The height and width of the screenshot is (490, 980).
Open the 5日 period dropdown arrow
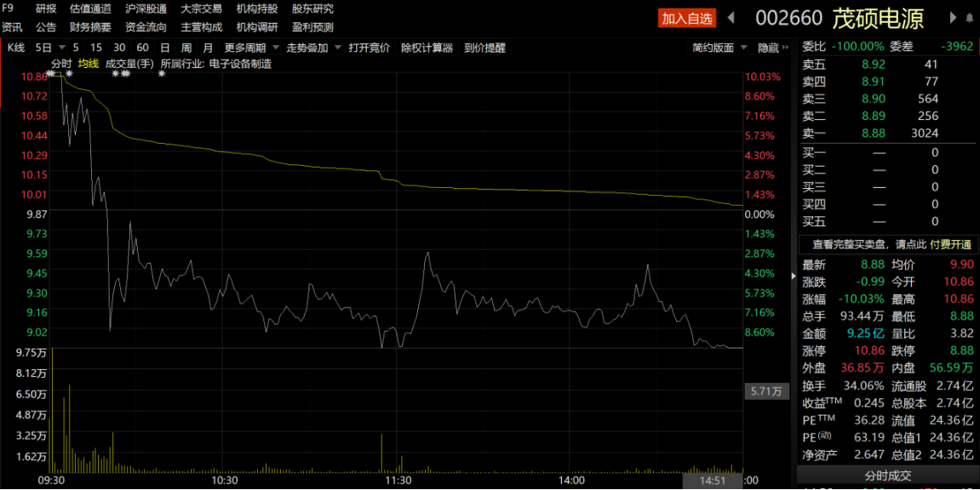(59, 48)
